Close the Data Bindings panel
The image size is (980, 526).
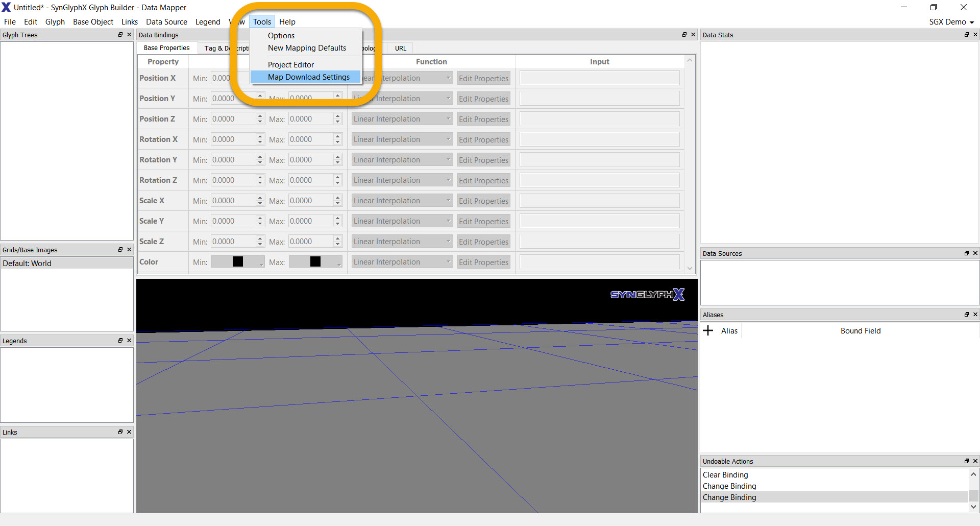tap(693, 35)
